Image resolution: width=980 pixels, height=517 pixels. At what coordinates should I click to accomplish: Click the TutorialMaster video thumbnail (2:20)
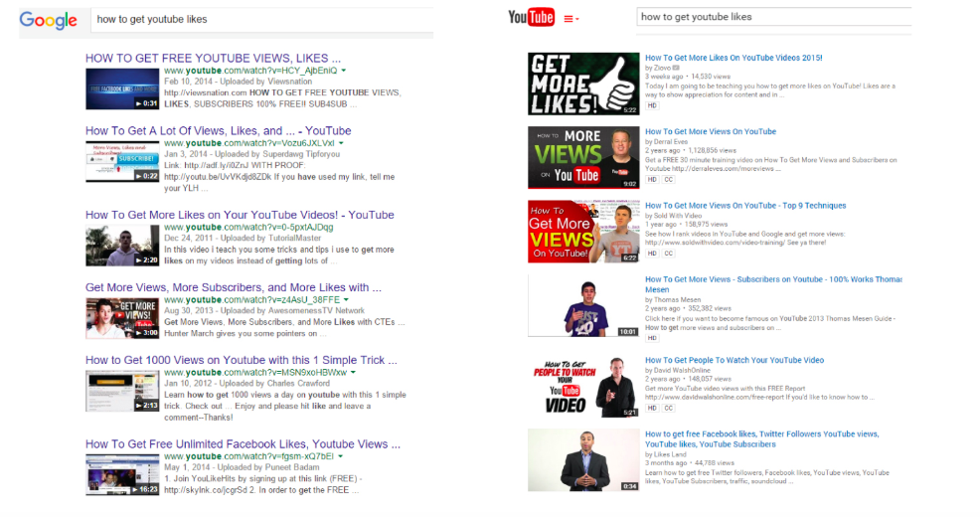[x=122, y=245]
